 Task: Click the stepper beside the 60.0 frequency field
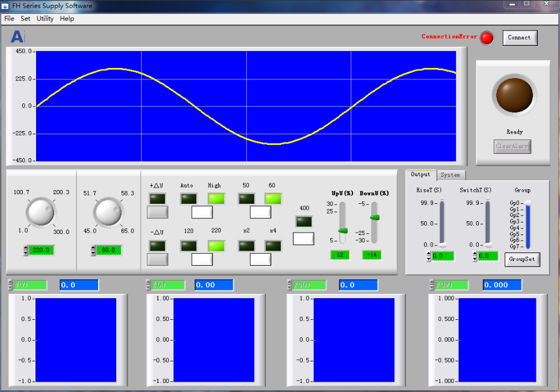click(x=93, y=250)
